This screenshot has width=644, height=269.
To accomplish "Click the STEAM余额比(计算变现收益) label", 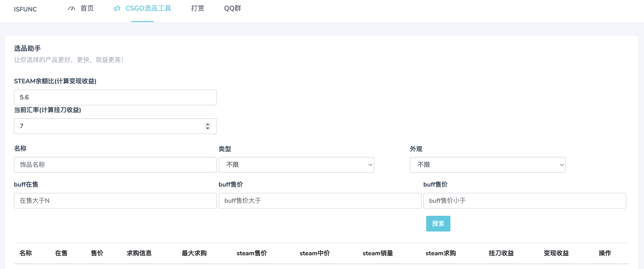I will point(55,81).
